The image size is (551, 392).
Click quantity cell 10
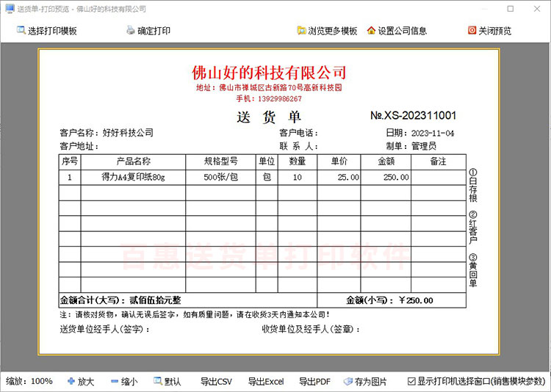298,178
